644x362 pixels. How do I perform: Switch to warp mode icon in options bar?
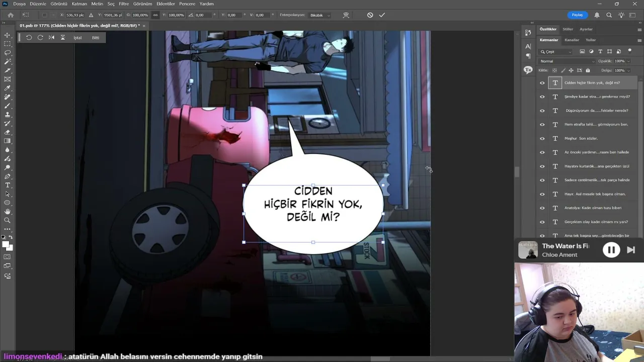(x=346, y=15)
